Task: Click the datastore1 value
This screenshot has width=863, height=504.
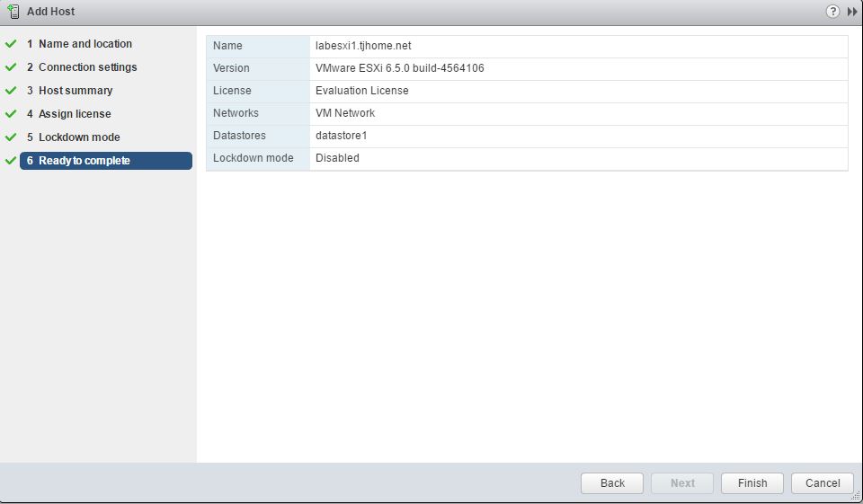Action: point(342,136)
